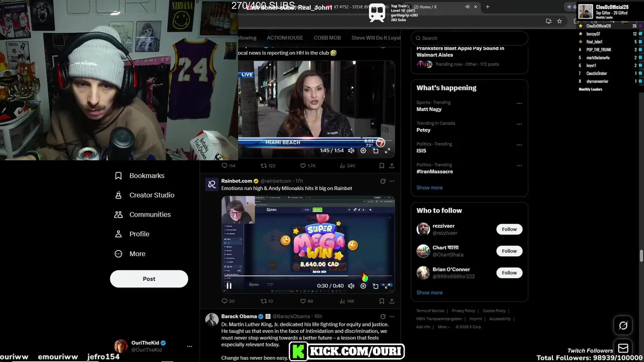Seek on the Rainbet video progress bar
The width and height of the screenshot is (644, 362).
(x=308, y=276)
